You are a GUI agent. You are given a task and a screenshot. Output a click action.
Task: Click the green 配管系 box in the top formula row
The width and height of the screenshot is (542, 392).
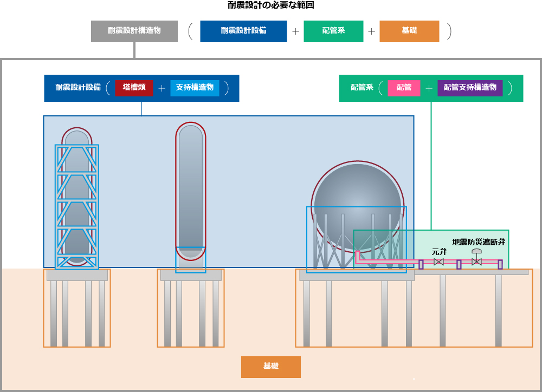coord(333,31)
